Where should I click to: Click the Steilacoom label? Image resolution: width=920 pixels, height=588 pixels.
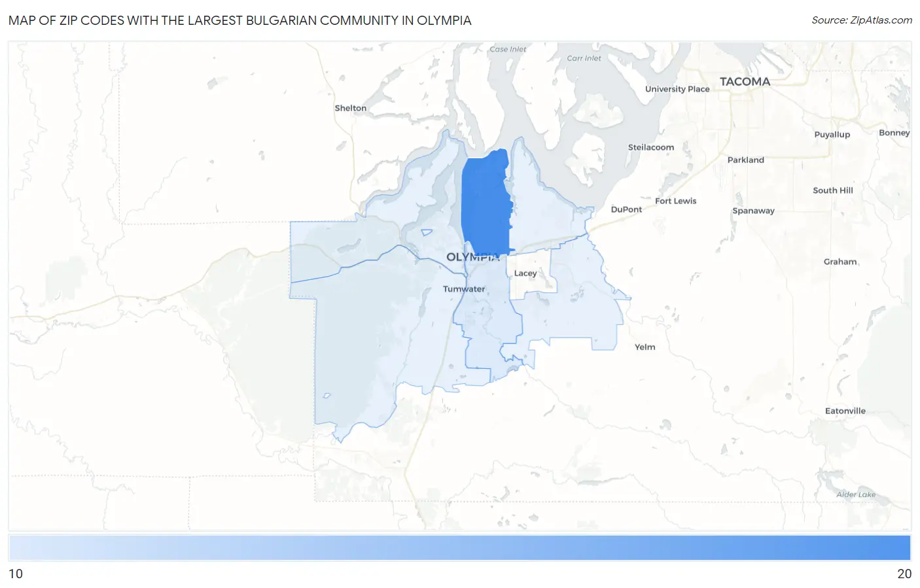point(651,147)
